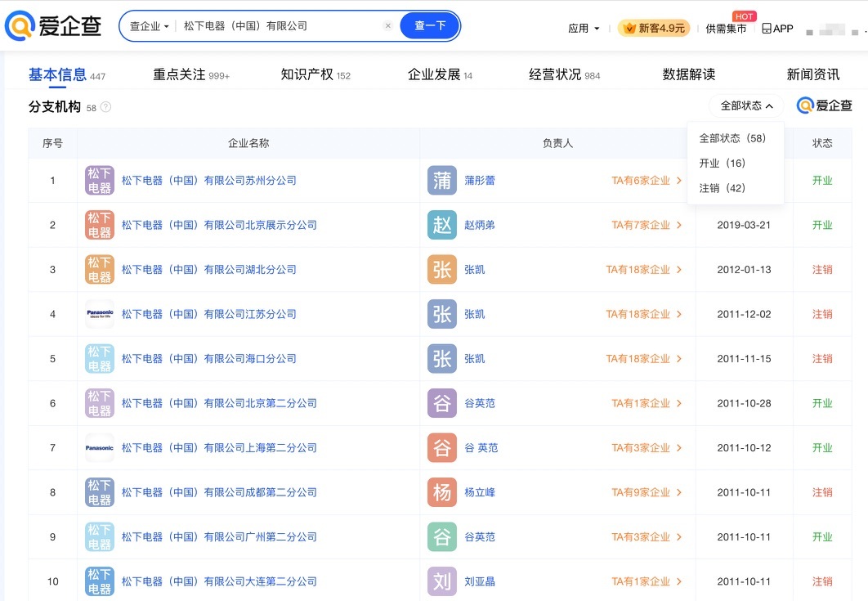This screenshot has height=601, width=868.
Task: Expand the 应用 dropdown menu
Action: pos(584,29)
